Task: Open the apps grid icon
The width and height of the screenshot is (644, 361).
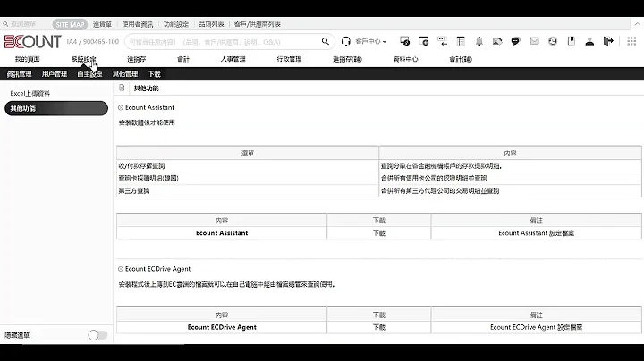Action: click(x=631, y=41)
